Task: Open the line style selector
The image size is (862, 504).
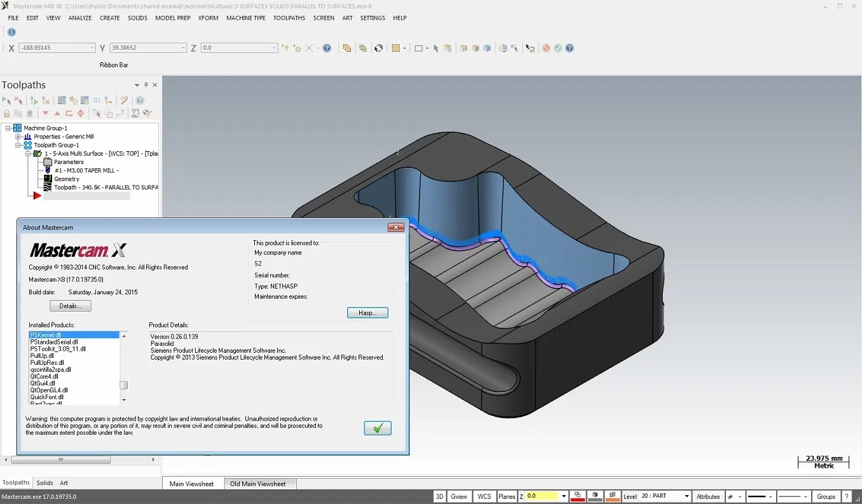Action: (761, 496)
